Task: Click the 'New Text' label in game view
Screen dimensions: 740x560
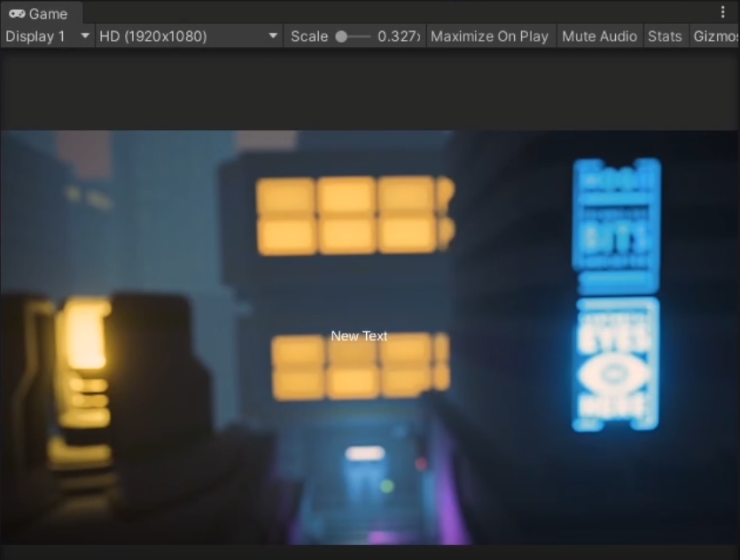Action: [x=359, y=336]
